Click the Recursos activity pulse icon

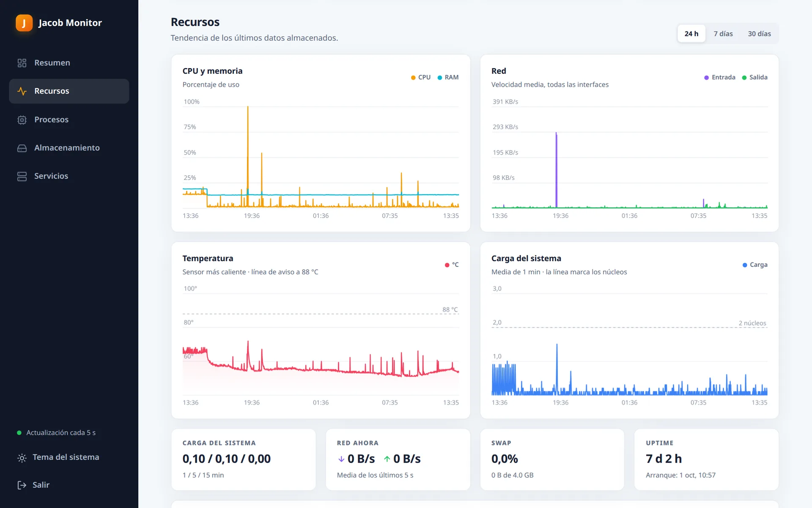point(22,91)
